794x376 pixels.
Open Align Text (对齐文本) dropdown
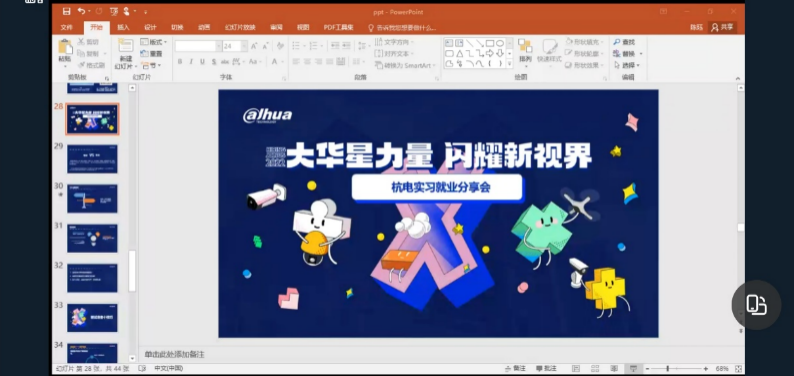[x=394, y=54]
